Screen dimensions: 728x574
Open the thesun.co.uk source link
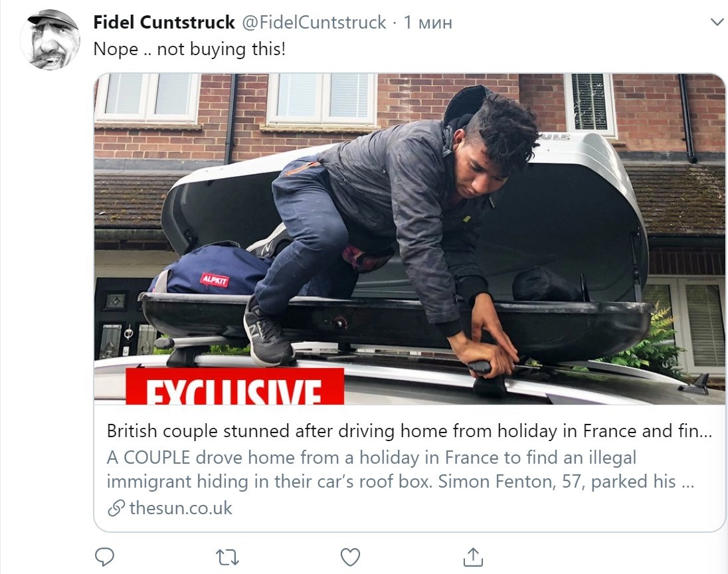[x=181, y=509]
